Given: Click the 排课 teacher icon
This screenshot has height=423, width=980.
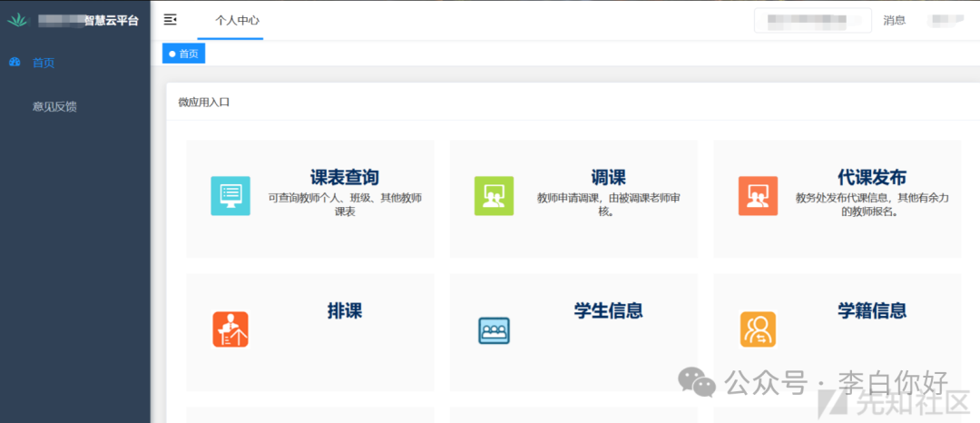Looking at the screenshot, I should [x=230, y=330].
